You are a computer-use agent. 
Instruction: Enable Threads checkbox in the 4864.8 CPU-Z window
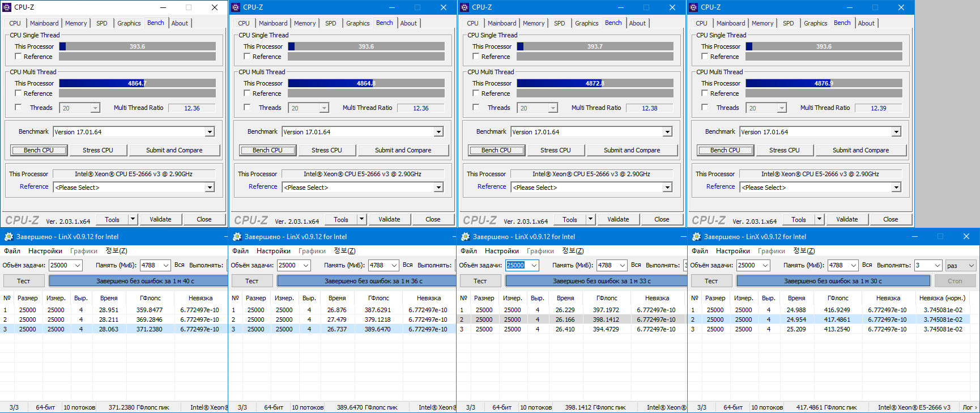(x=247, y=108)
